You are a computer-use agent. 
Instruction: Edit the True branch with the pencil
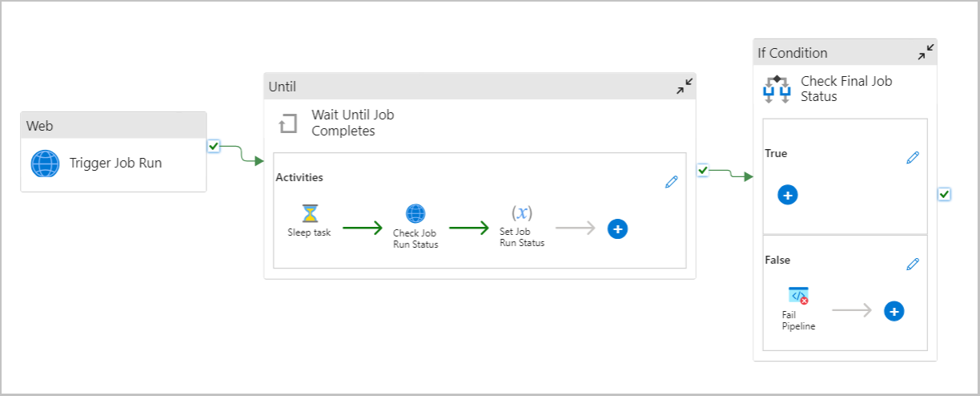pyautogui.click(x=913, y=158)
